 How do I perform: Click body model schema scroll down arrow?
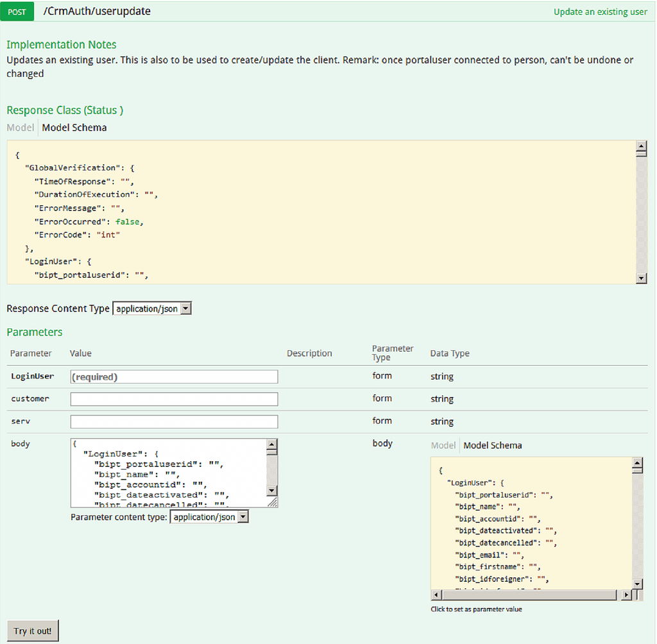tap(637, 584)
